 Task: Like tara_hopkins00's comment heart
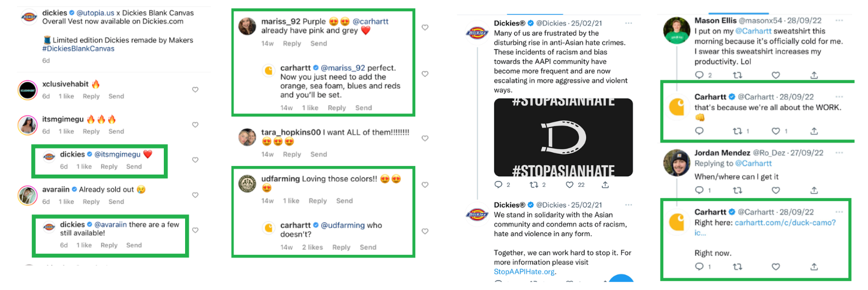coord(425,138)
